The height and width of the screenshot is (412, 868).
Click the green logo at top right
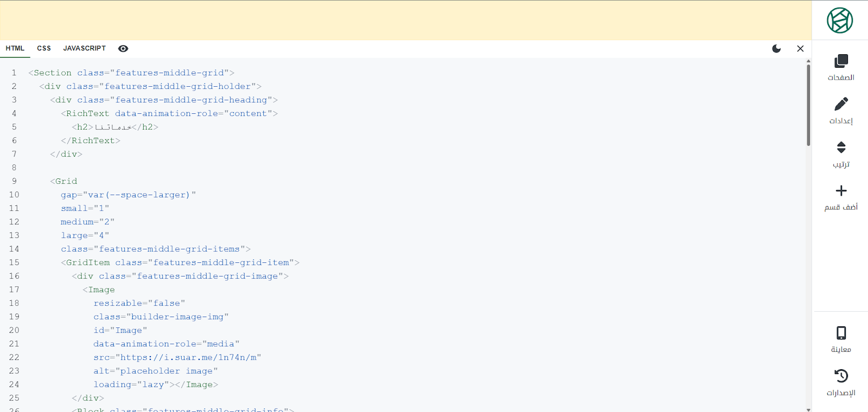(840, 21)
